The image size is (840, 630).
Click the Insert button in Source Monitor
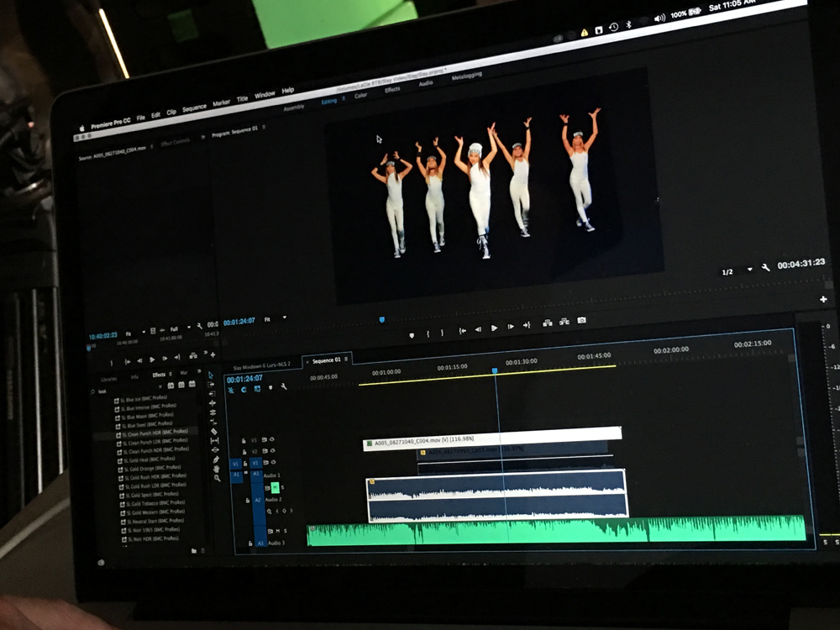point(193,355)
